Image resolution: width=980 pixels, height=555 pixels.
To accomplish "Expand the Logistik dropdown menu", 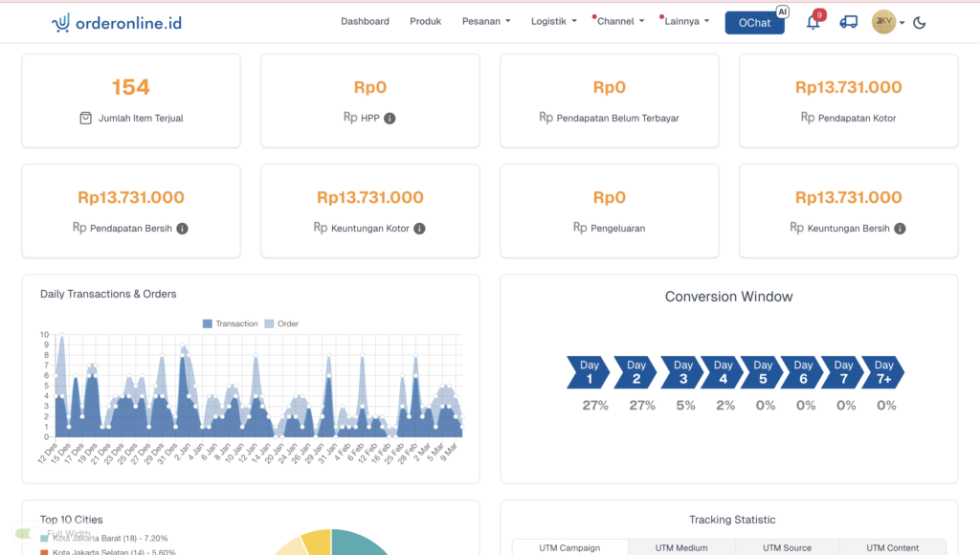I will click(x=553, y=21).
